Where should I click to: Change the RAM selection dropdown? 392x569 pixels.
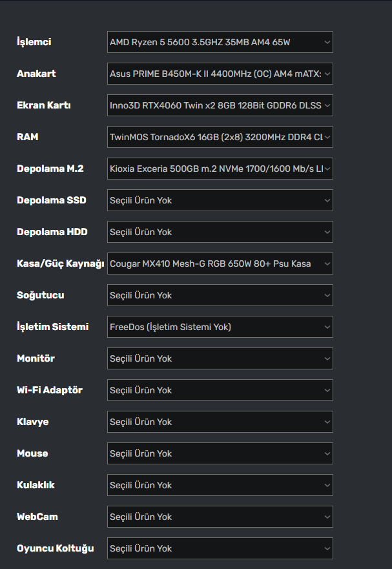220,137
